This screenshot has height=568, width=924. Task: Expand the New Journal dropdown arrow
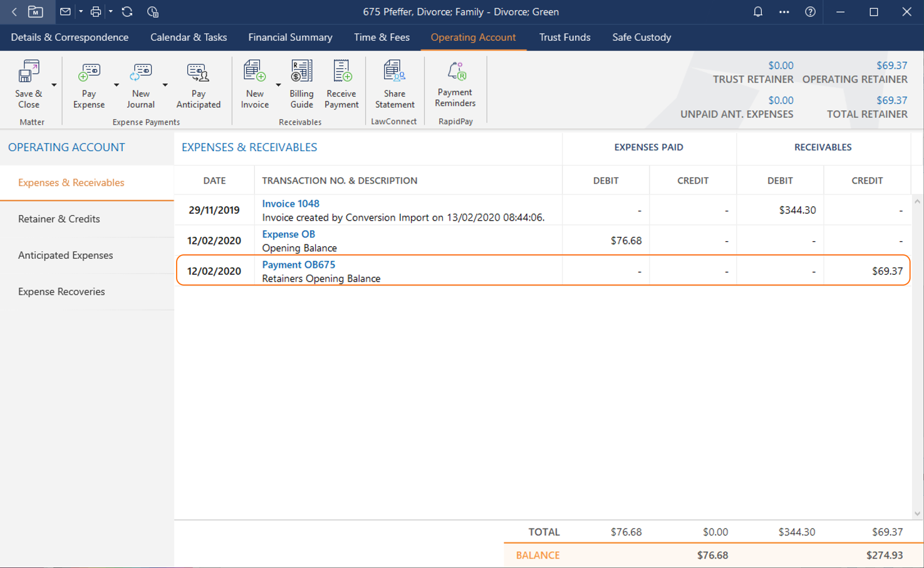tap(165, 85)
